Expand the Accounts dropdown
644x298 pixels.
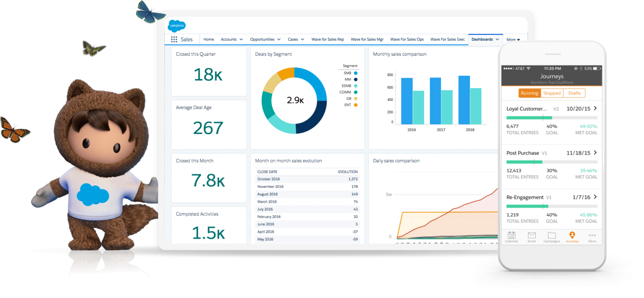231,39
